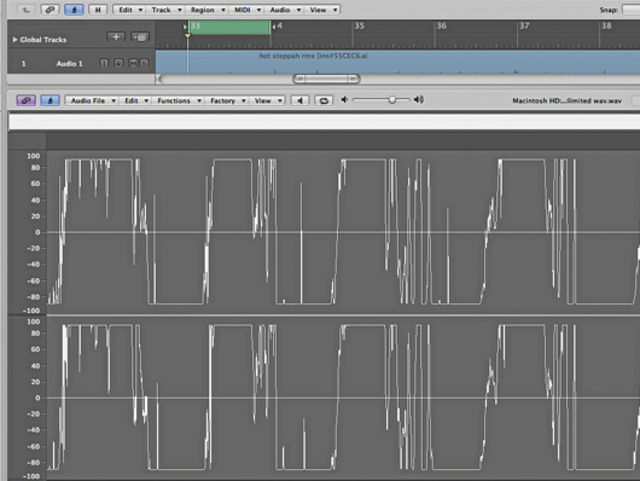The image size is (640, 481).
Task: Open the MIDI menu
Action: [x=247, y=9]
